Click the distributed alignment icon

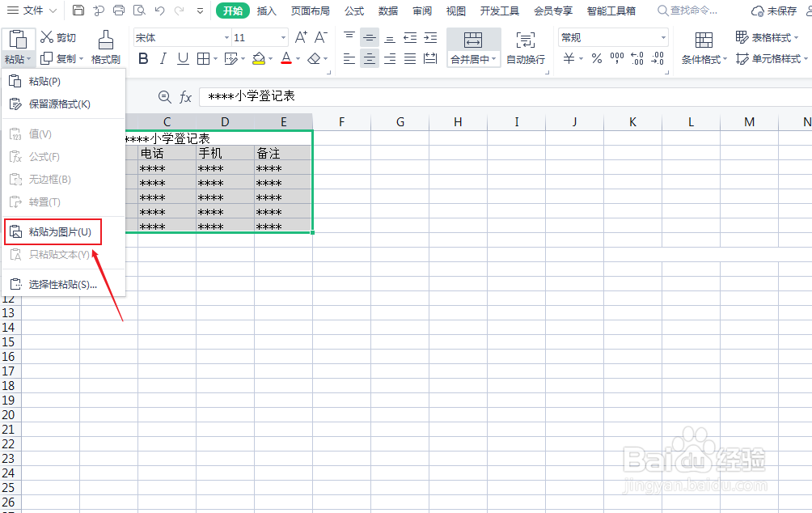(x=430, y=58)
